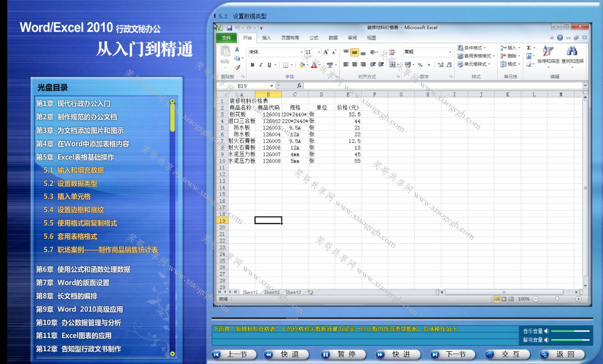
Task: Center text horizontally in the cell
Action: click(x=355, y=65)
